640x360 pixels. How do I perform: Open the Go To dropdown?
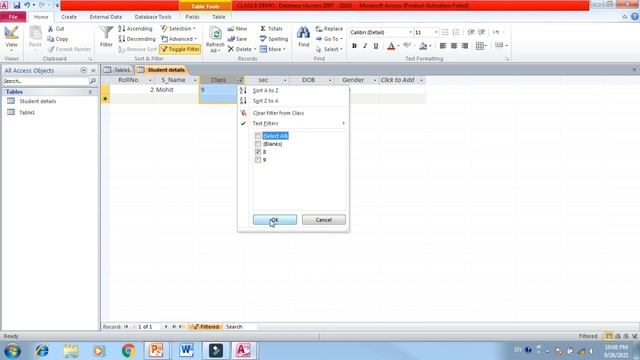click(329, 39)
